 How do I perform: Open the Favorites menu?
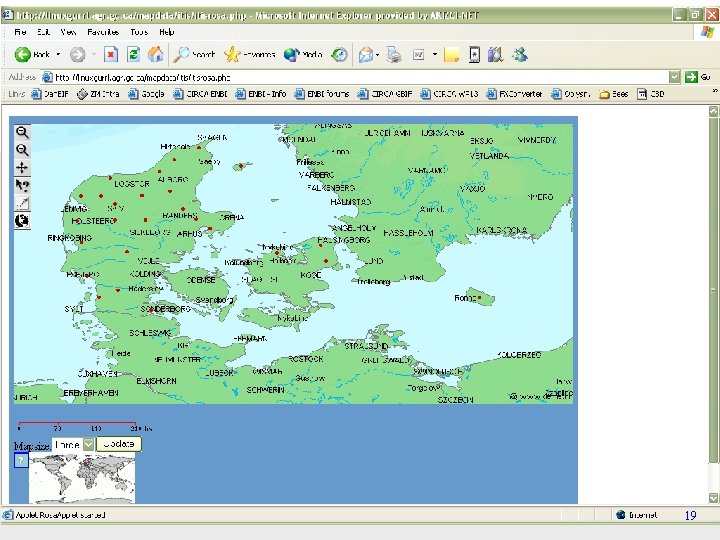pyautogui.click(x=102, y=32)
